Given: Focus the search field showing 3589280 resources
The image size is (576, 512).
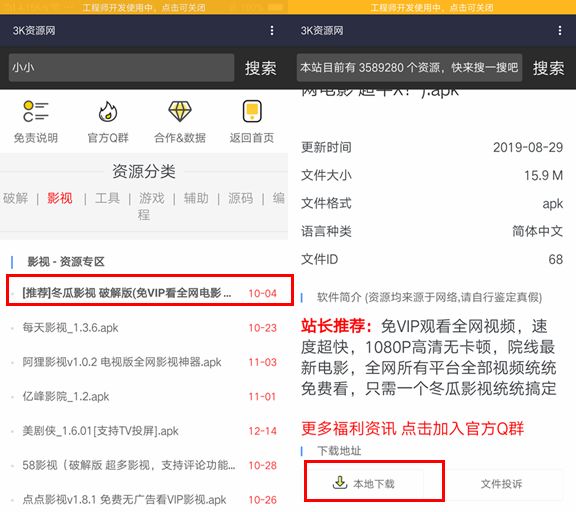Looking at the screenshot, I should pyautogui.click(x=409, y=68).
